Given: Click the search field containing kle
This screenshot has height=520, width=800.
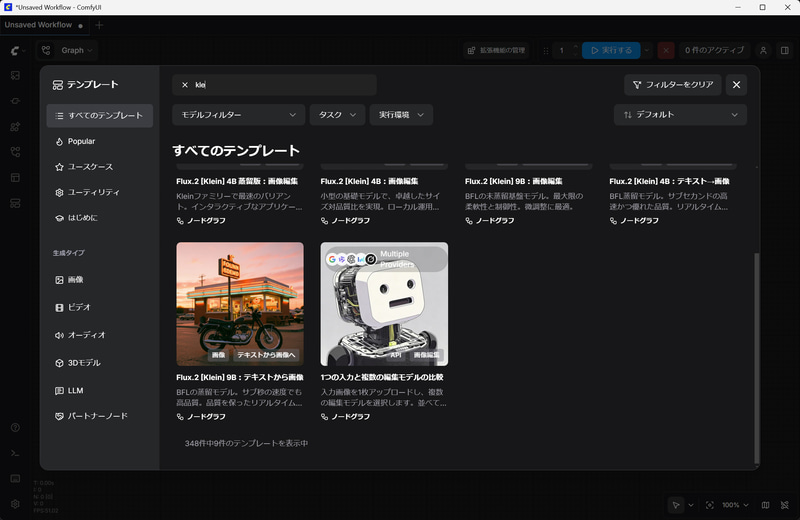Looking at the screenshot, I should [274, 85].
